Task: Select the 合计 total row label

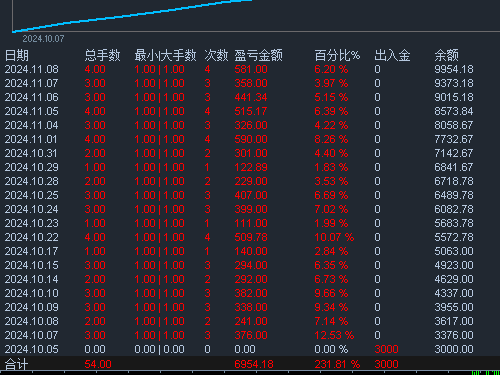Action: coord(16,364)
